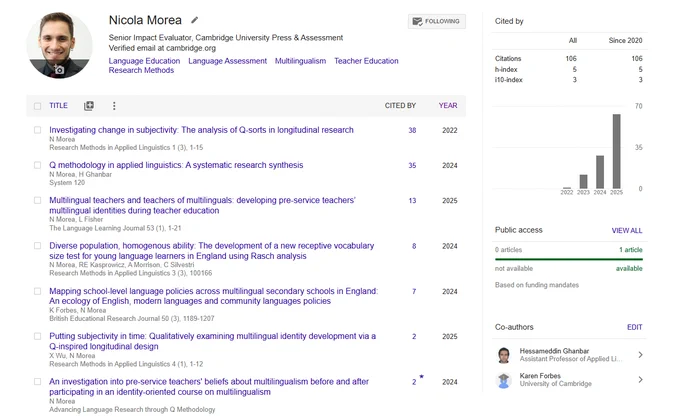The image size is (680, 417).
Task: Click the camera icon on profile photo
Action: click(x=59, y=70)
